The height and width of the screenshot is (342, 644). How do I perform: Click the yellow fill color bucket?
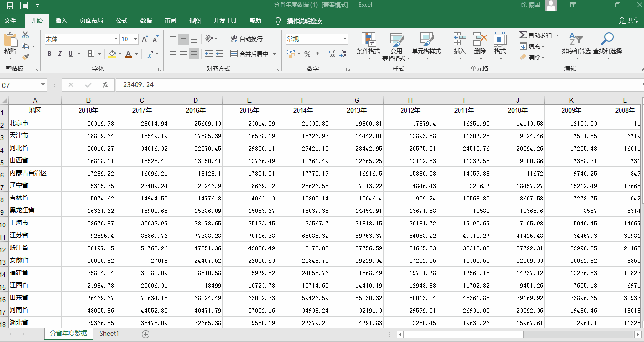(x=112, y=54)
